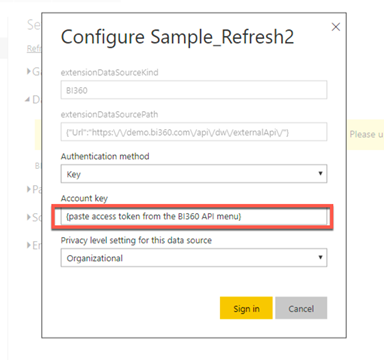Select the extensionDataSourceKind field containing BI360
Screen dimensions: 384x360
(x=194, y=90)
